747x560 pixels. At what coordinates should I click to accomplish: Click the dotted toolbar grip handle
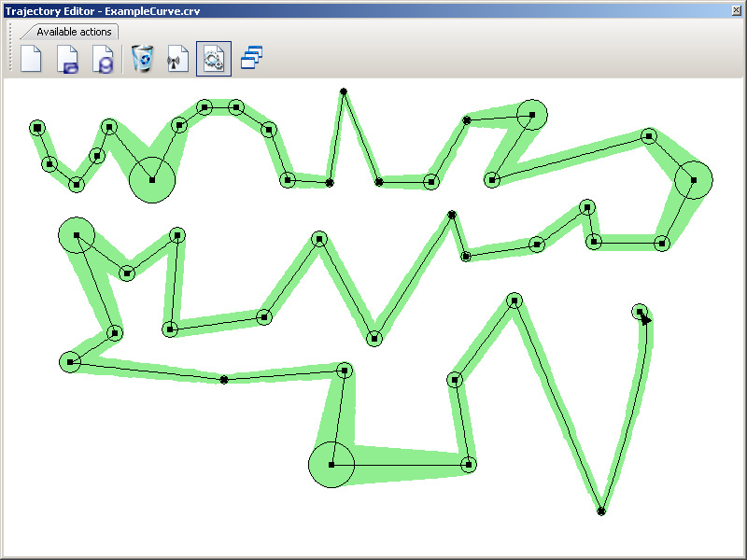[10, 47]
